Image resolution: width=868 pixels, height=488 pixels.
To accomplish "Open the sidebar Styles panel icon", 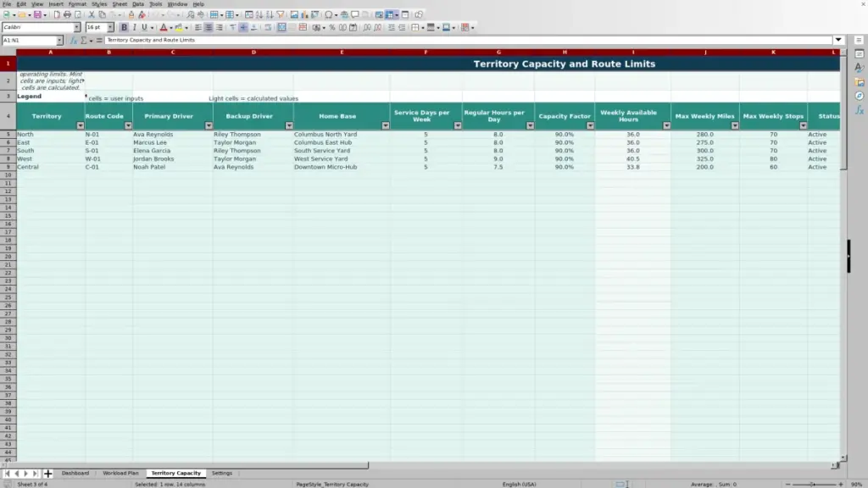I will pos(860,68).
